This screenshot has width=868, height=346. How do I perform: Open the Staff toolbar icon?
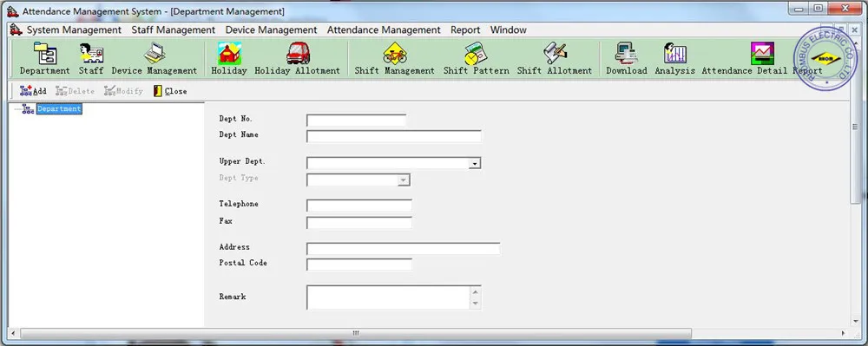91,54
